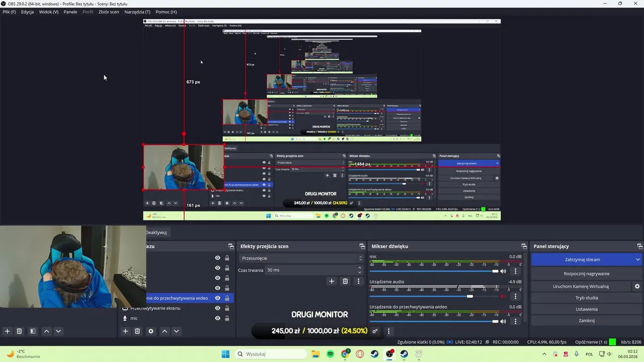Undock the Panel sterujący dock
The height and width of the screenshot is (362, 644).
(x=639, y=246)
